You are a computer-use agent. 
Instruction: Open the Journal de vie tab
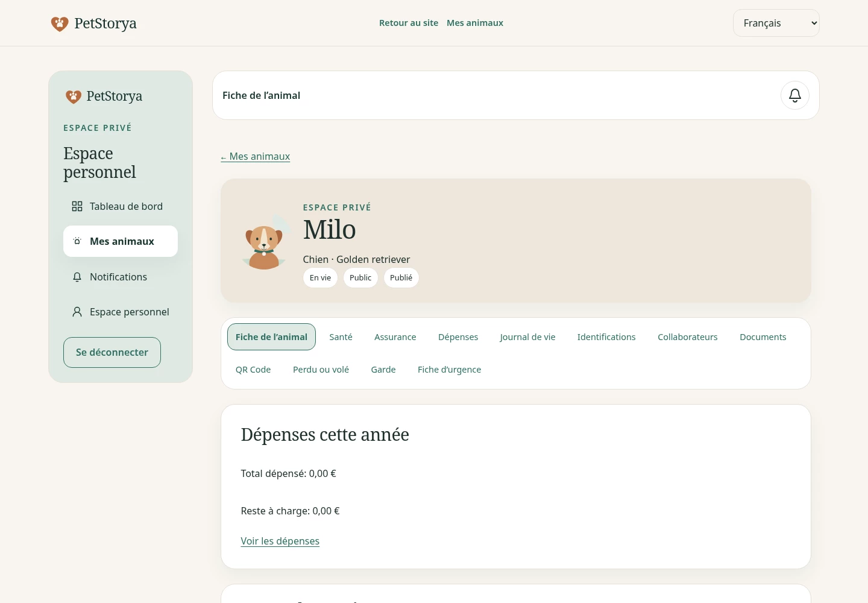pos(527,337)
